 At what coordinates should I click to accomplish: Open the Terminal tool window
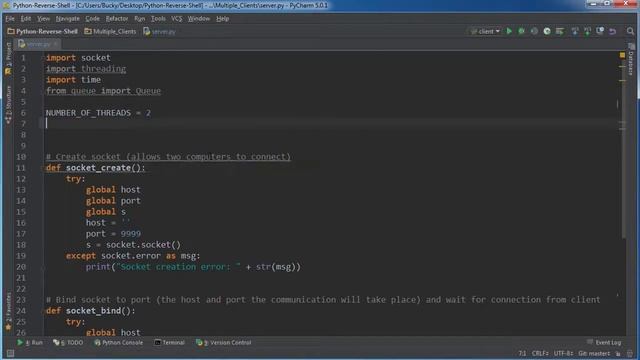click(x=169, y=342)
